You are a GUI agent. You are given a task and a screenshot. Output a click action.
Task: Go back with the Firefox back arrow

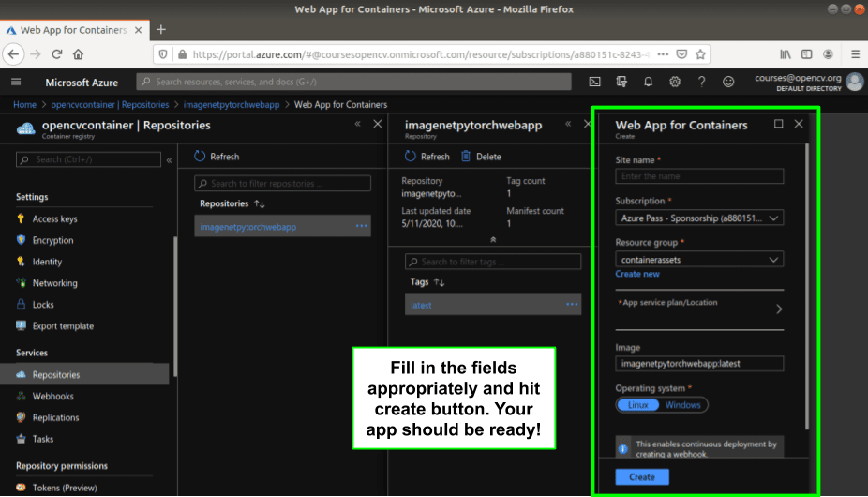coord(13,54)
